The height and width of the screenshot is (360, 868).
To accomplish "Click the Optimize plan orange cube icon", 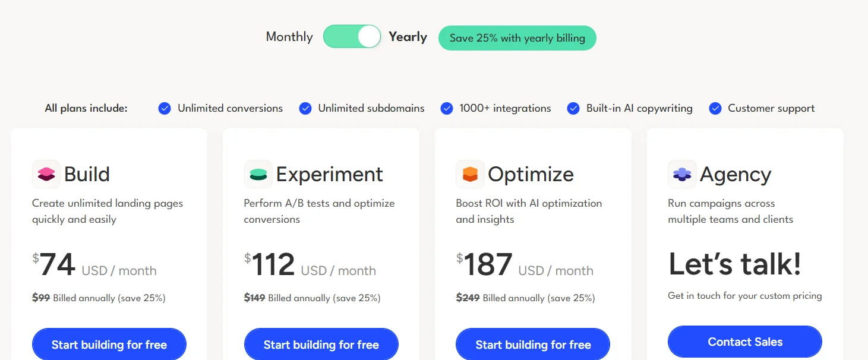I will point(471,174).
